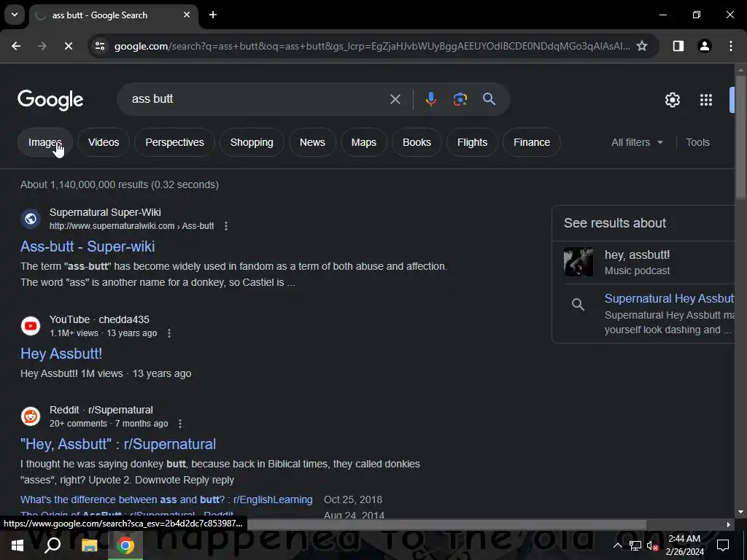The height and width of the screenshot is (560, 747).
Task: Open the tab search dropdown
Action: (15, 15)
